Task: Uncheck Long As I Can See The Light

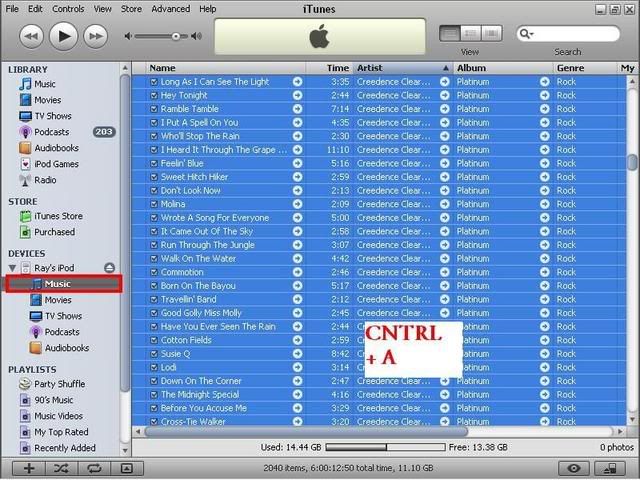Action: pyautogui.click(x=154, y=82)
